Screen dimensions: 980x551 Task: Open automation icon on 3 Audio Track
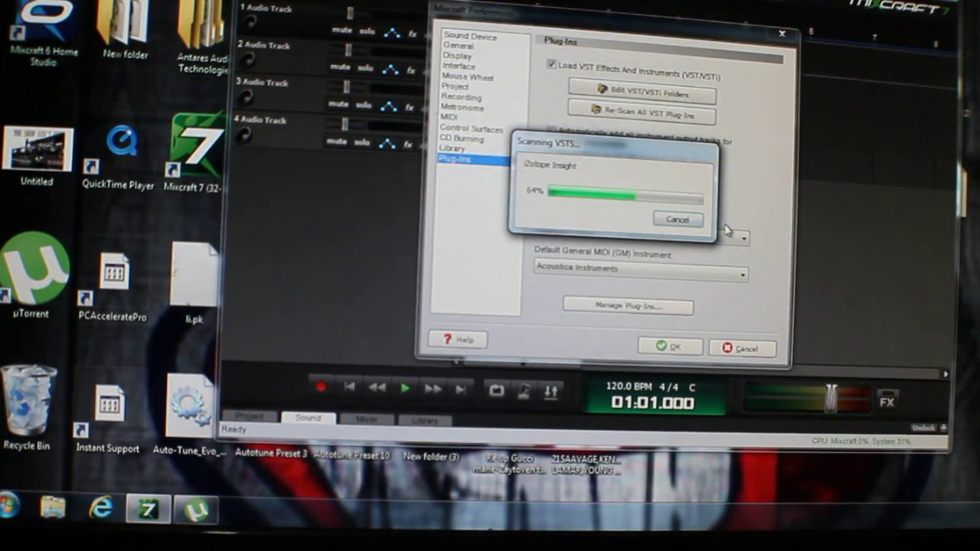point(389,106)
